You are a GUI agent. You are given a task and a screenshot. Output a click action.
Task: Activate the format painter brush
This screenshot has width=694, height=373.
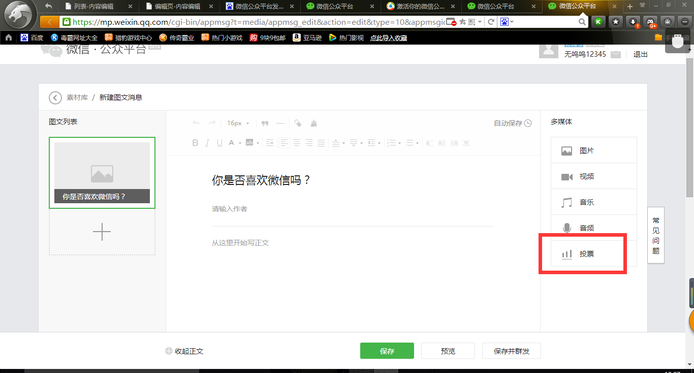[314, 123]
